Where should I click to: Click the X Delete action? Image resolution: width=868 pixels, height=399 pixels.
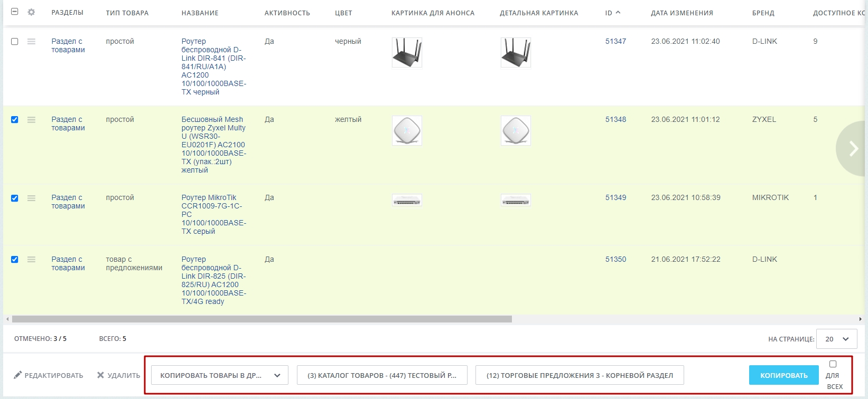[118, 375]
